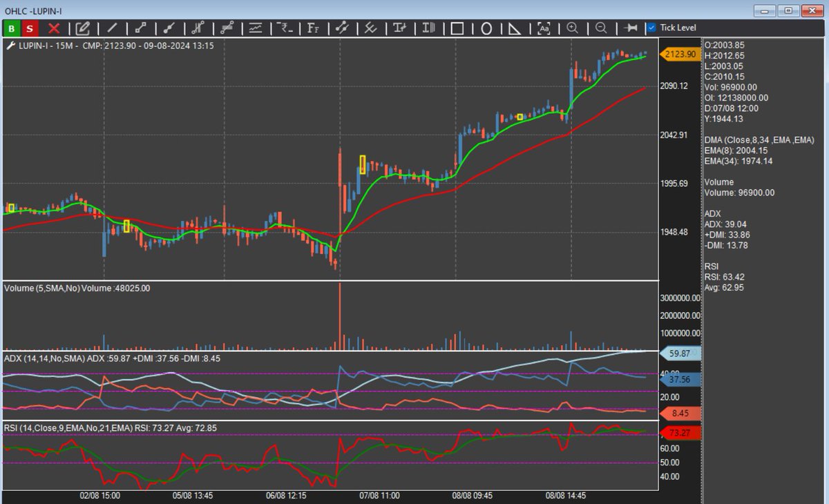Viewport: 829px width, 504px height.
Task: Select the text with bars column tool
Action: click(428, 28)
